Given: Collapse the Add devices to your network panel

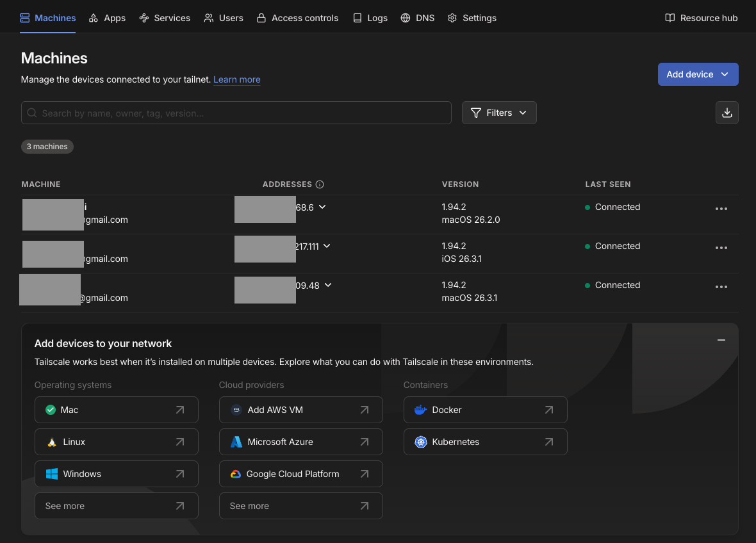Looking at the screenshot, I should point(721,340).
